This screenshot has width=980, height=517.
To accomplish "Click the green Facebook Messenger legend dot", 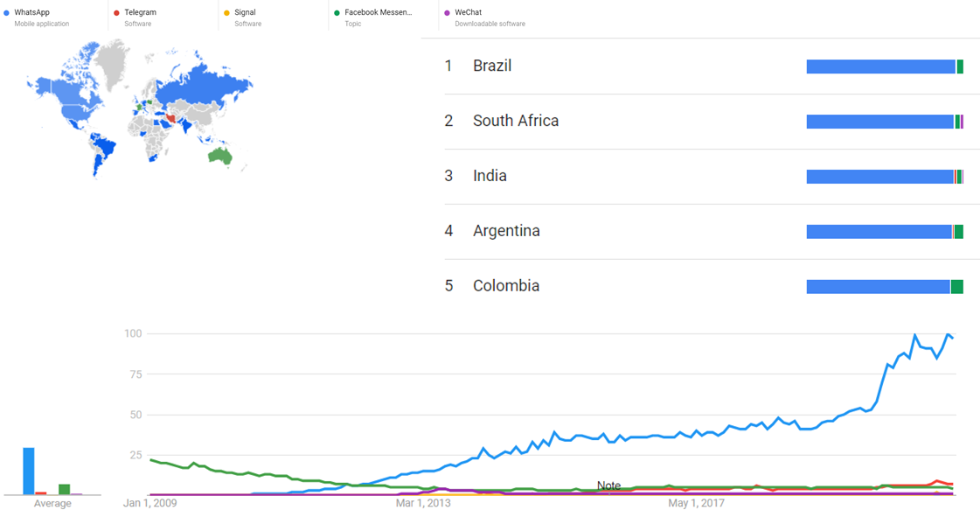I will pyautogui.click(x=337, y=13).
